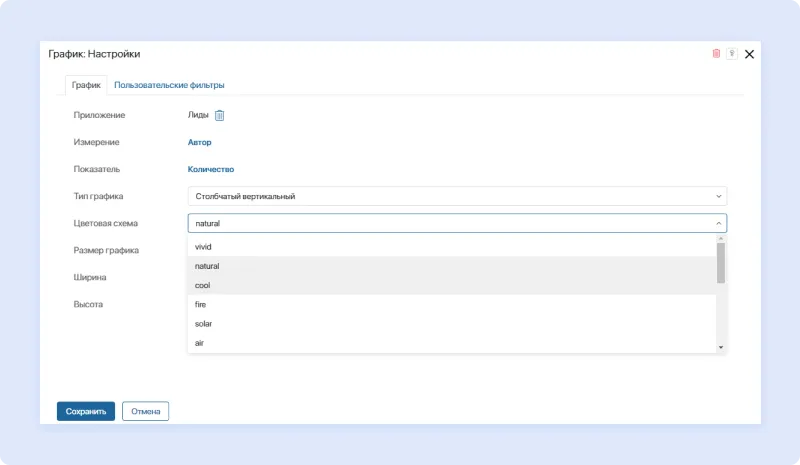Click the Сохранить button

(86, 411)
